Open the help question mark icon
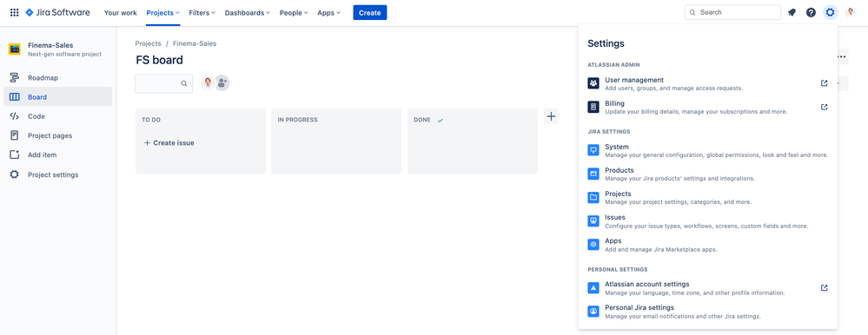 (x=811, y=13)
